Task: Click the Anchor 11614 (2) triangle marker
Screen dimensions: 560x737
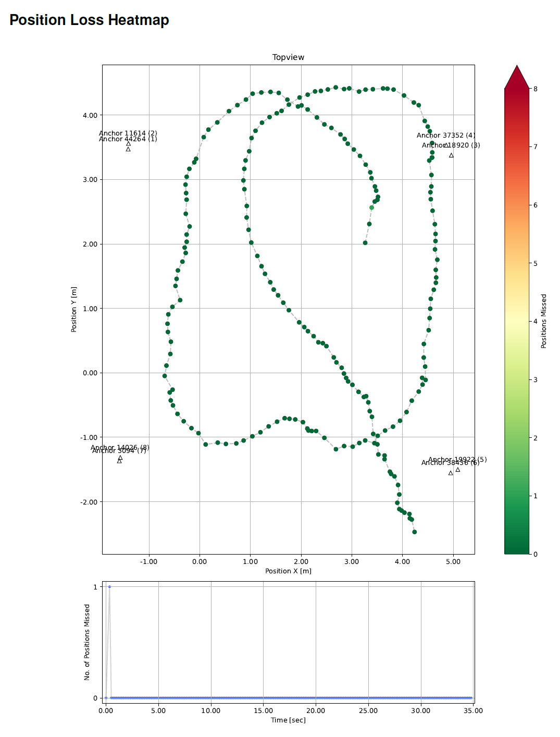Action: point(129,144)
